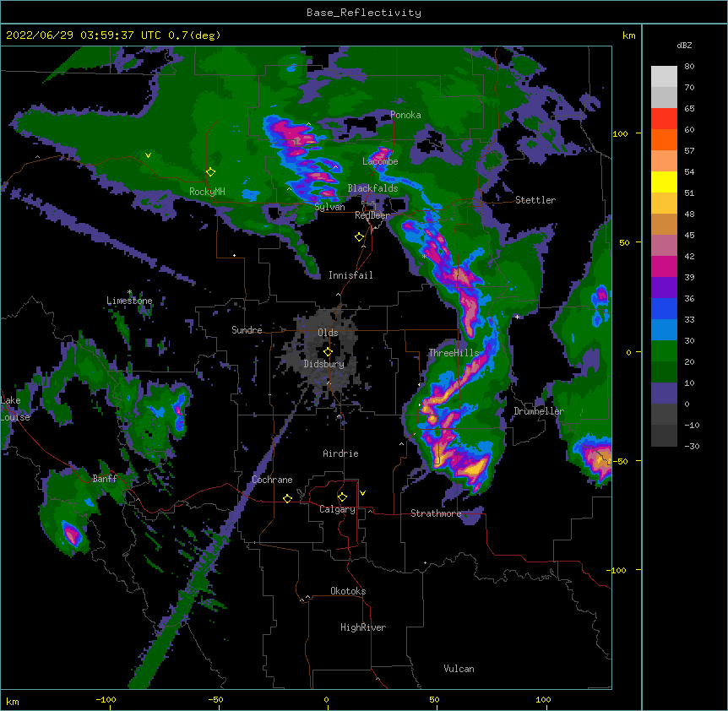Select the blue 36 dBZ legend swatch
The width and height of the screenshot is (728, 711).
pyautogui.click(x=664, y=308)
